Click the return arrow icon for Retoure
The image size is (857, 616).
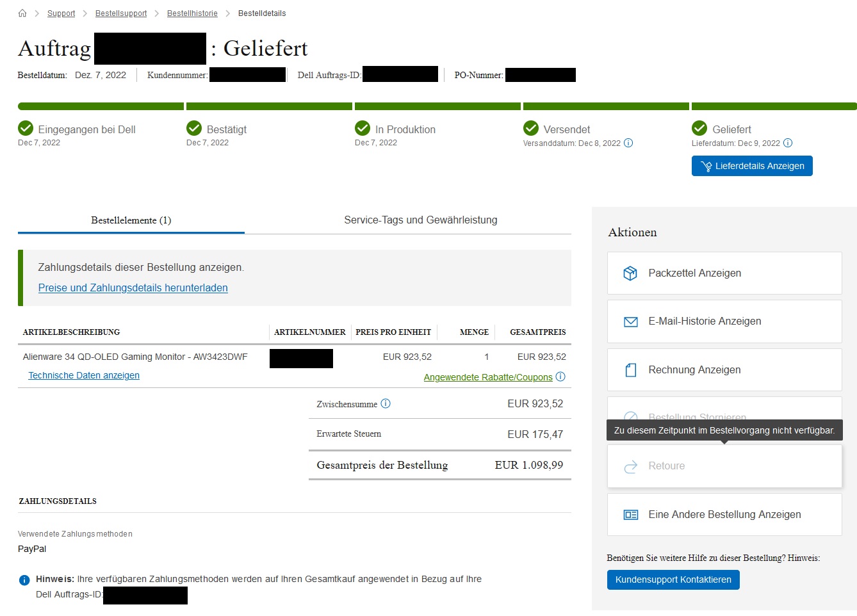coord(631,467)
